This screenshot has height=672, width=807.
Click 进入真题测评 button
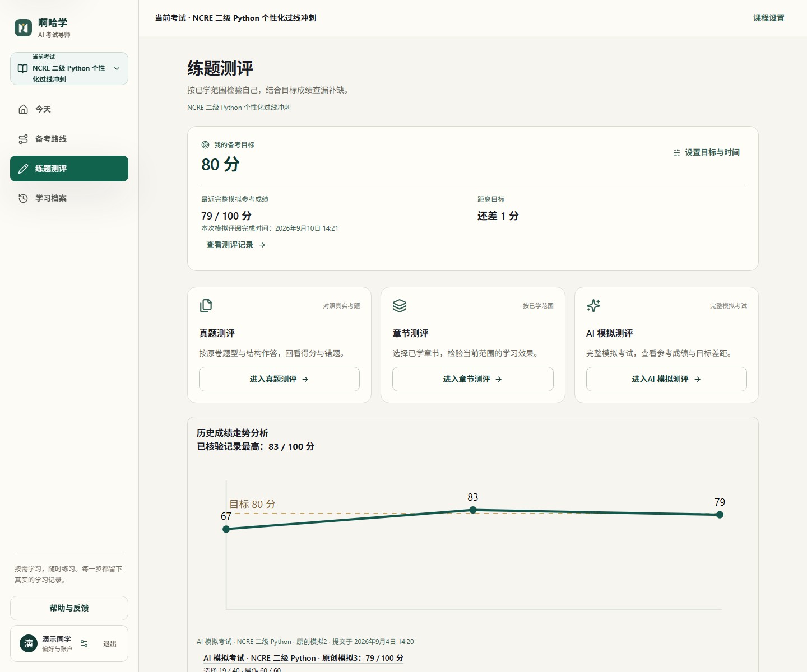tap(279, 379)
